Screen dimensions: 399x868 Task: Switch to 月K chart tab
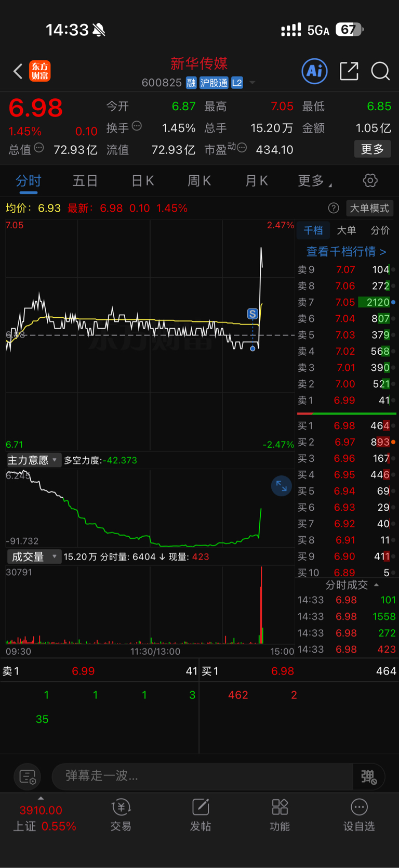coord(257,181)
